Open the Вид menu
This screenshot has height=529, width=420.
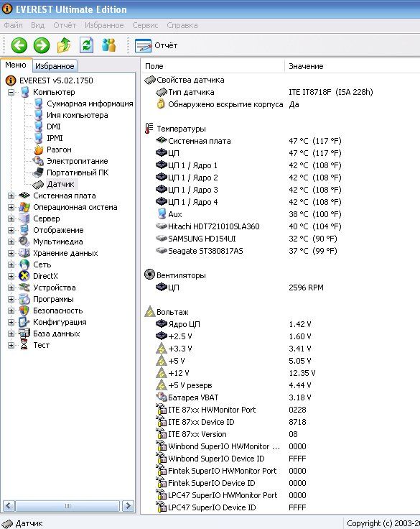click(x=37, y=25)
